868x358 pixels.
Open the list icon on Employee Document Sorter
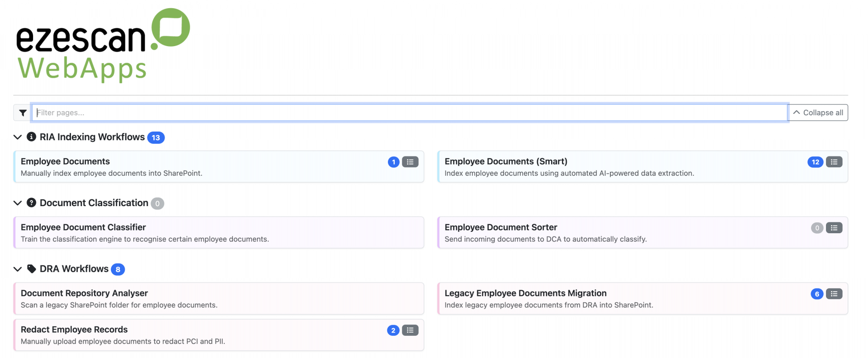tap(834, 228)
